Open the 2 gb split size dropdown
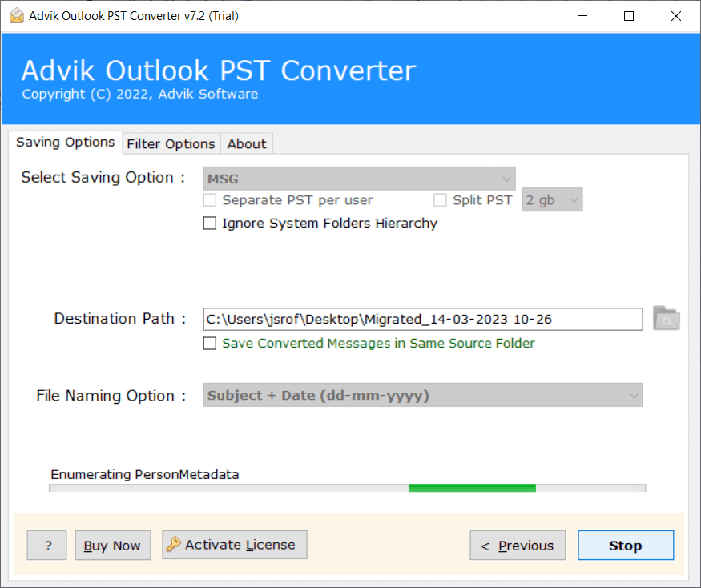701x588 pixels. [x=552, y=200]
